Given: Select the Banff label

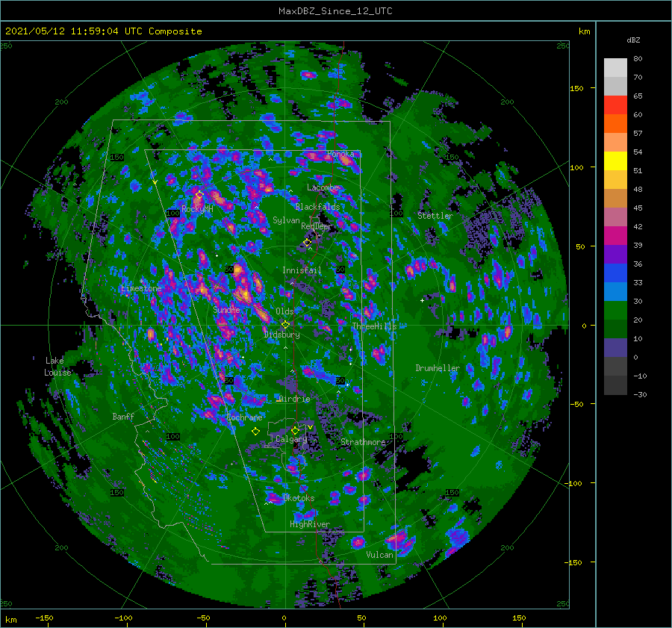Looking at the screenshot, I should click(123, 417).
